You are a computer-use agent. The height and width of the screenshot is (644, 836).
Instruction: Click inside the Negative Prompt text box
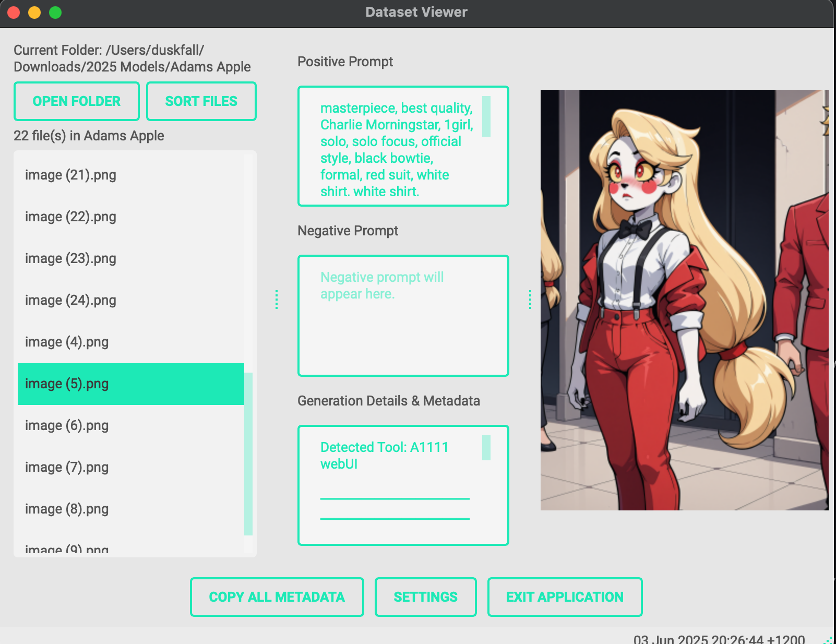[403, 316]
